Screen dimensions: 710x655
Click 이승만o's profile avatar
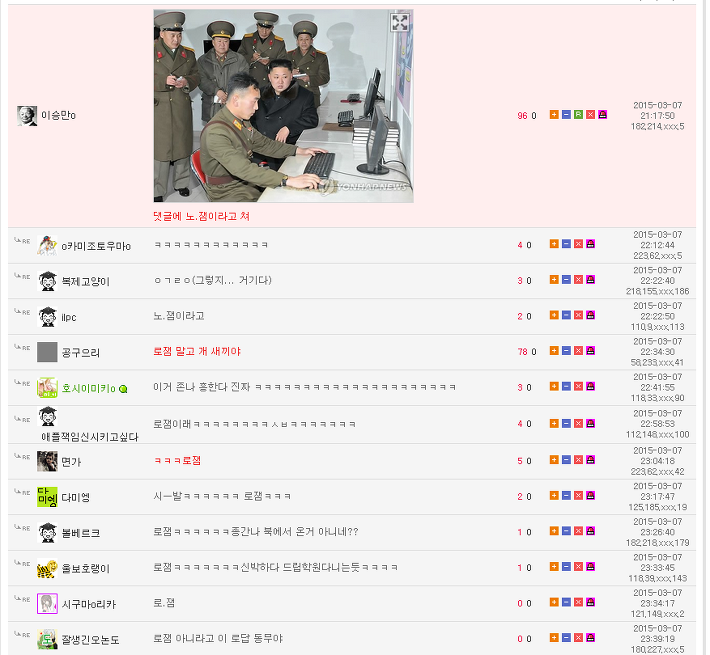27,116
